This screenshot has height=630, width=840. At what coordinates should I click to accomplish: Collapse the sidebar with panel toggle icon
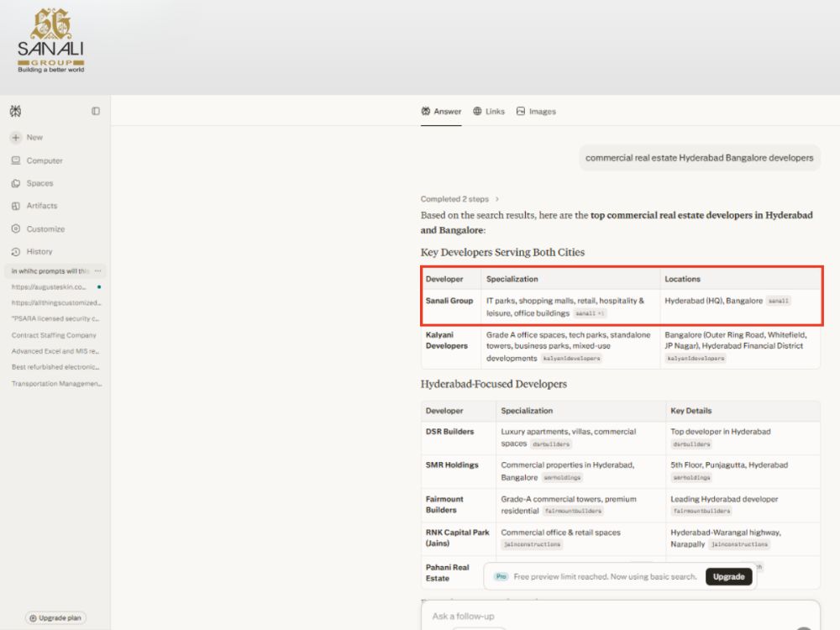click(96, 111)
